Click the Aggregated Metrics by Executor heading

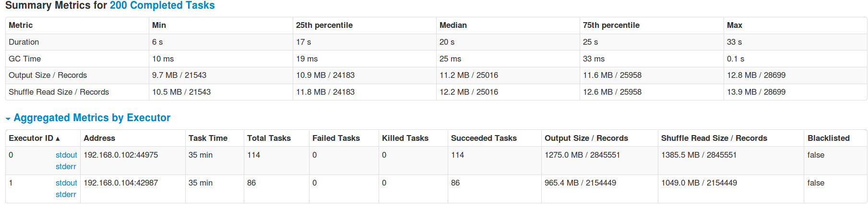92,118
